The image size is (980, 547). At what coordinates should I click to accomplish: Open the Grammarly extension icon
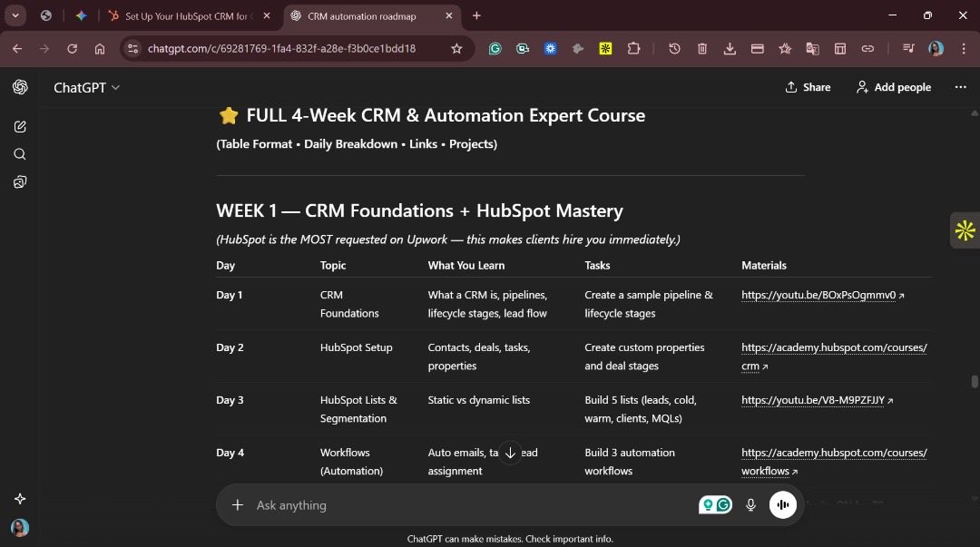(495, 48)
